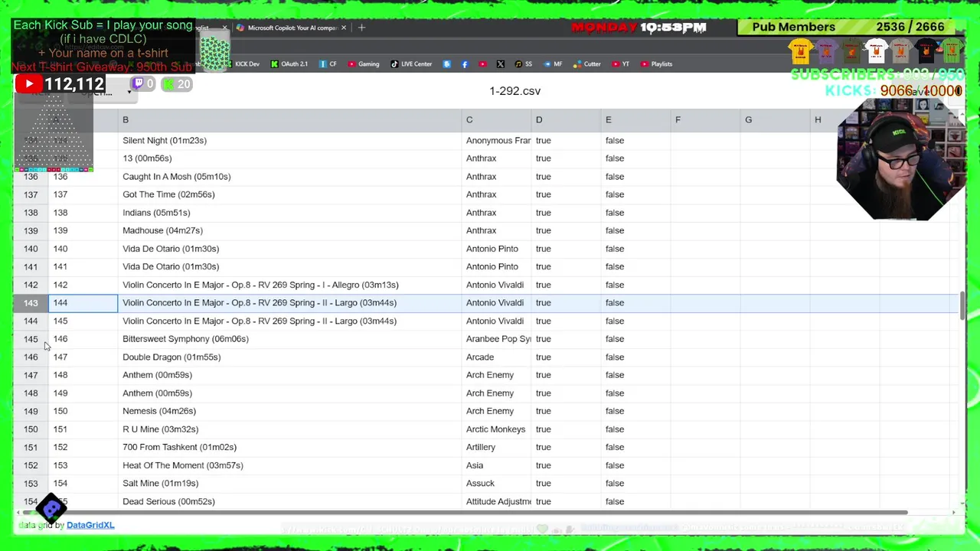The image size is (980, 551).
Task: Open the Facebook bookmark icon
Action: click(465, 64)
